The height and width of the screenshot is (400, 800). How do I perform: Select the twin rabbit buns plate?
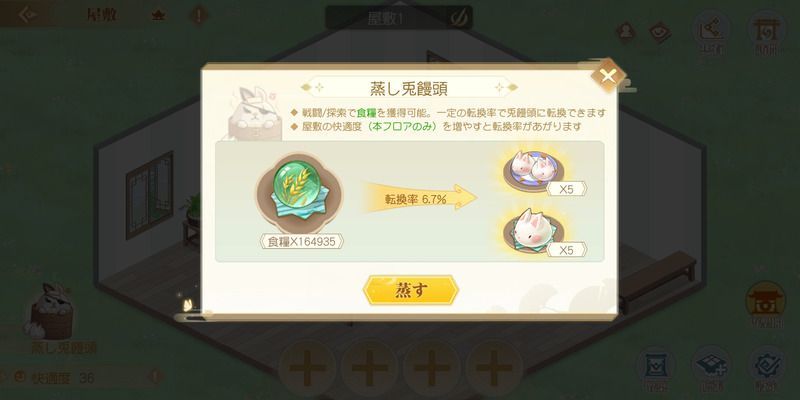533,170
